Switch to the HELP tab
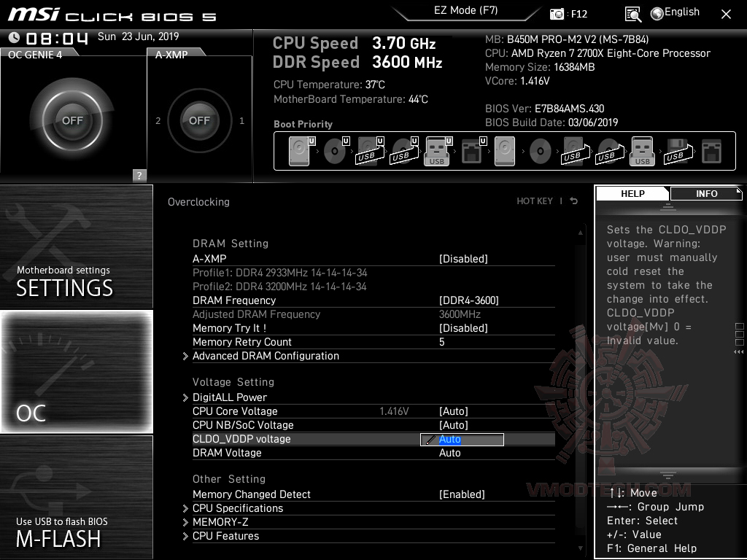The image size is (747, 560). (x=632, y=193)
